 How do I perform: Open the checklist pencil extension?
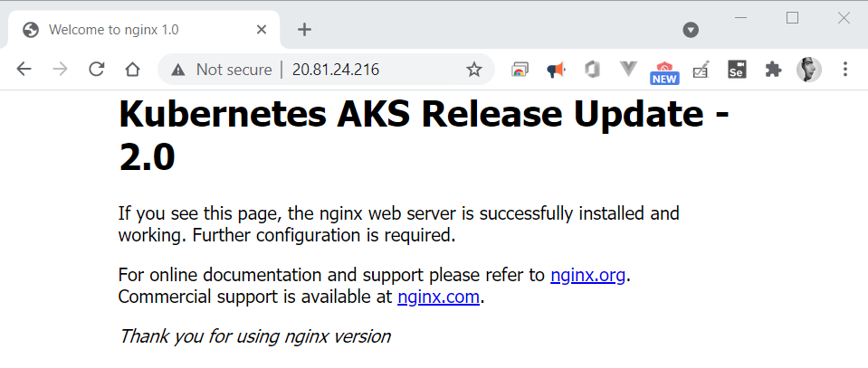[x=701, y=70]
